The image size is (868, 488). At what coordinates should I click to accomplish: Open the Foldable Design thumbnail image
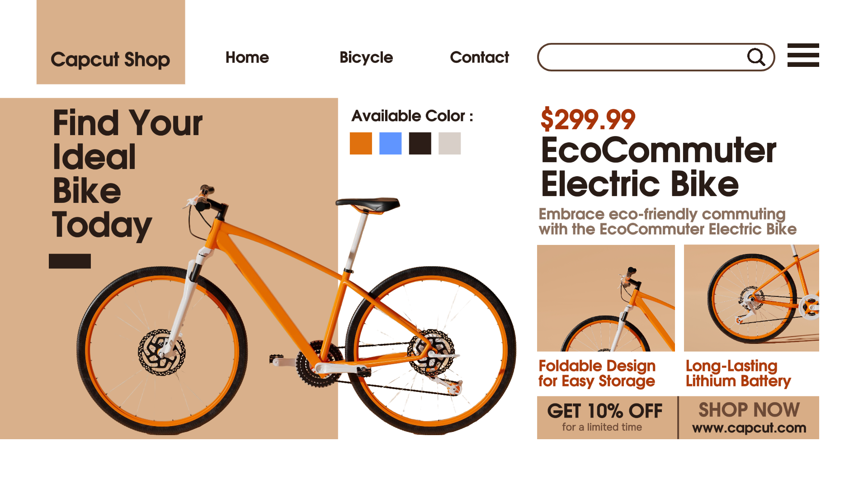[x=606, y=298]
